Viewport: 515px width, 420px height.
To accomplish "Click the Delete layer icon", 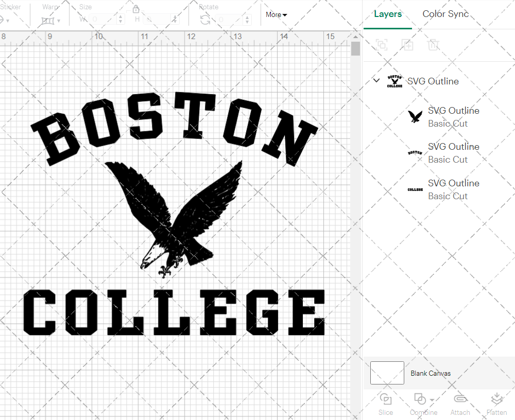I will coord(434,45).
